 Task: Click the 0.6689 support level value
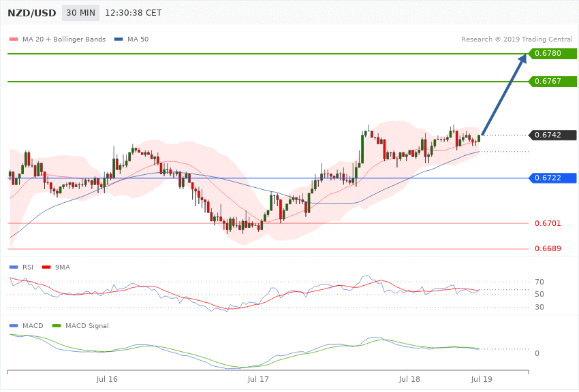pos(548,248)
